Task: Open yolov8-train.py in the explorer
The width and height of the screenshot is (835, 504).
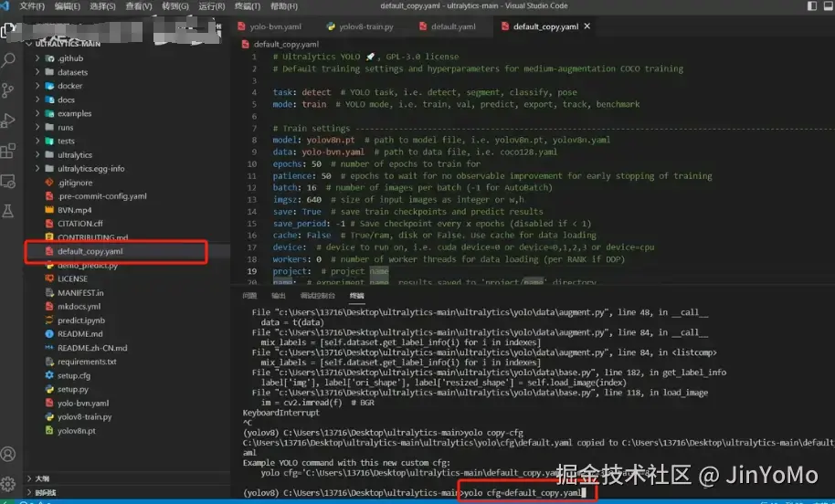Action: pyautogui.click(x=85, y=416)
